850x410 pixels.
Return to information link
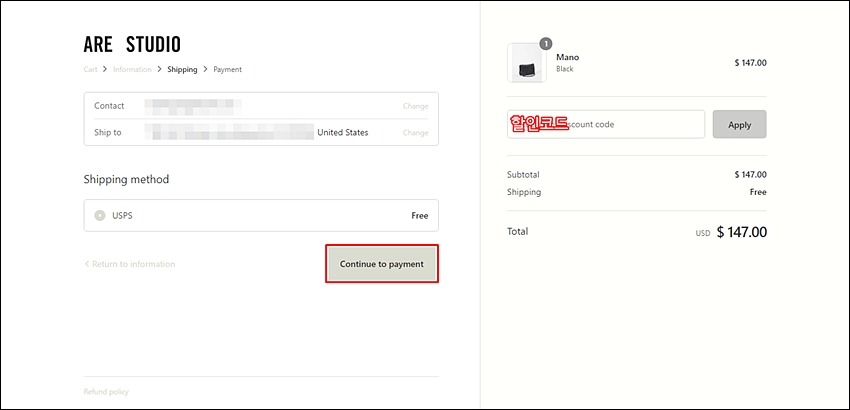(130, 264)
